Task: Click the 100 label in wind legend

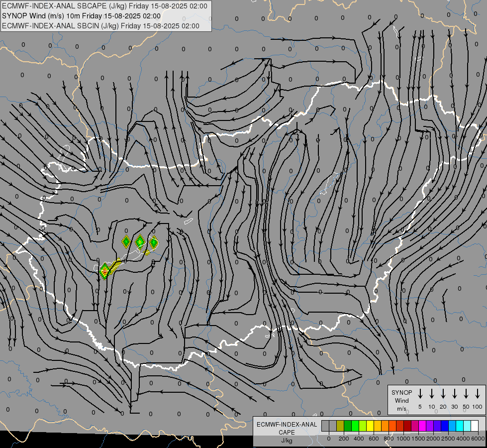Action: (x=478, y=407)
